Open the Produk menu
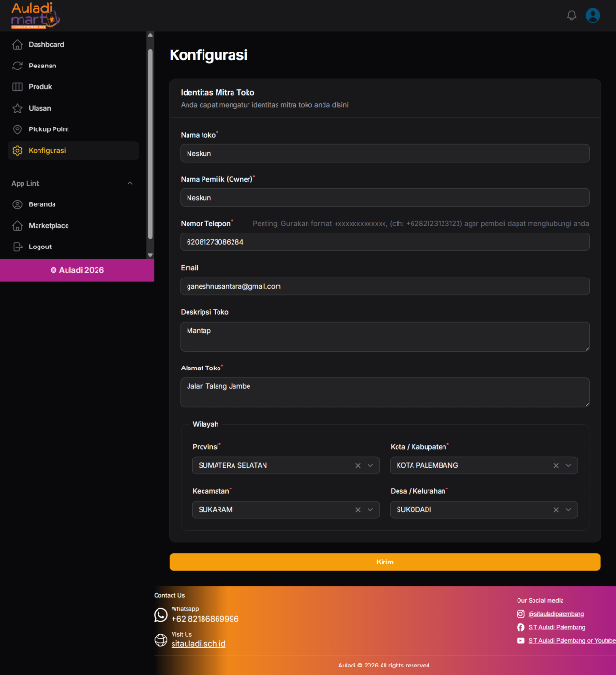Viewport: 616px width, 675px height. pos(73,87)
